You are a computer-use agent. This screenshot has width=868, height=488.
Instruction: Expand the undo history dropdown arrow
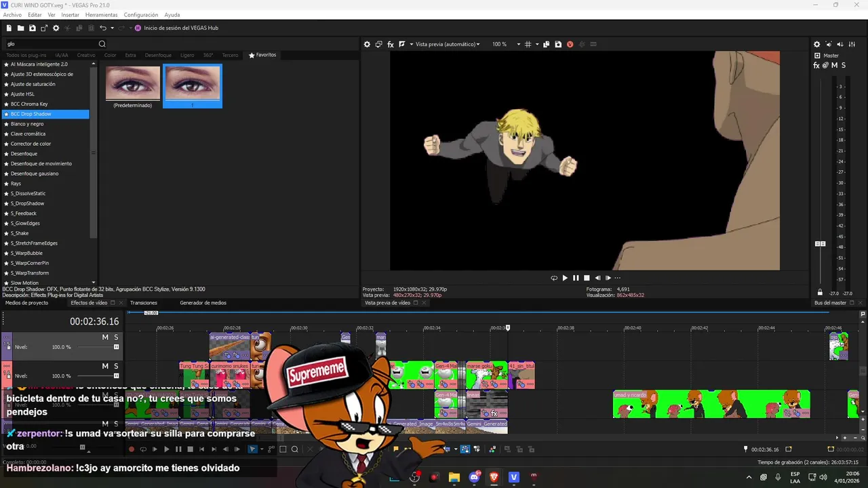click(x=112, y=28)
